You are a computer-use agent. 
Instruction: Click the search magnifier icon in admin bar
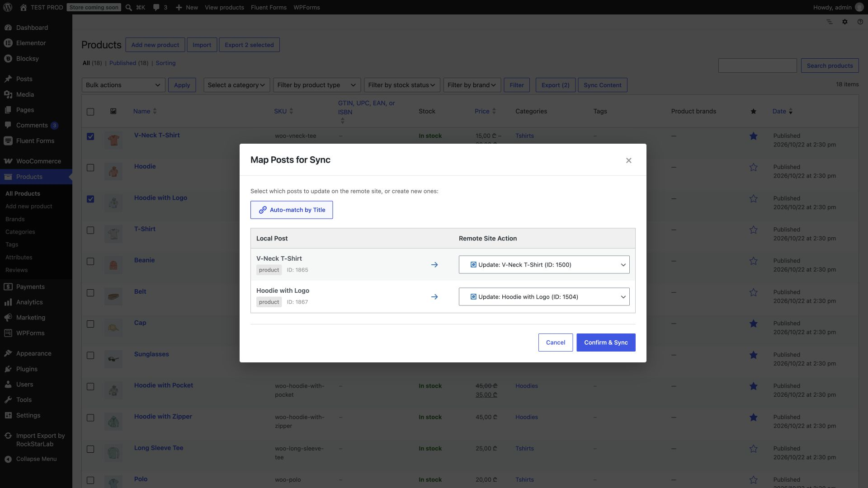click(x=129, y=7)
